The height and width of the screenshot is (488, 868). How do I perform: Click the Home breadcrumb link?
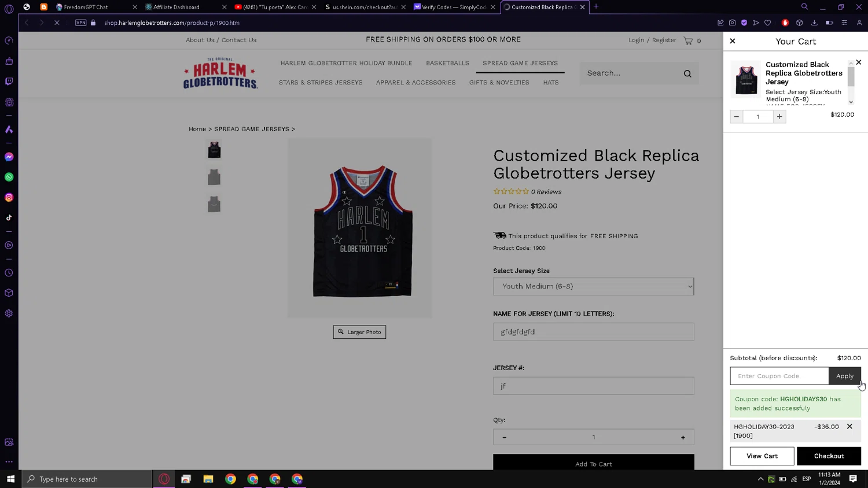pyautogui.click(x=197, y=129)
